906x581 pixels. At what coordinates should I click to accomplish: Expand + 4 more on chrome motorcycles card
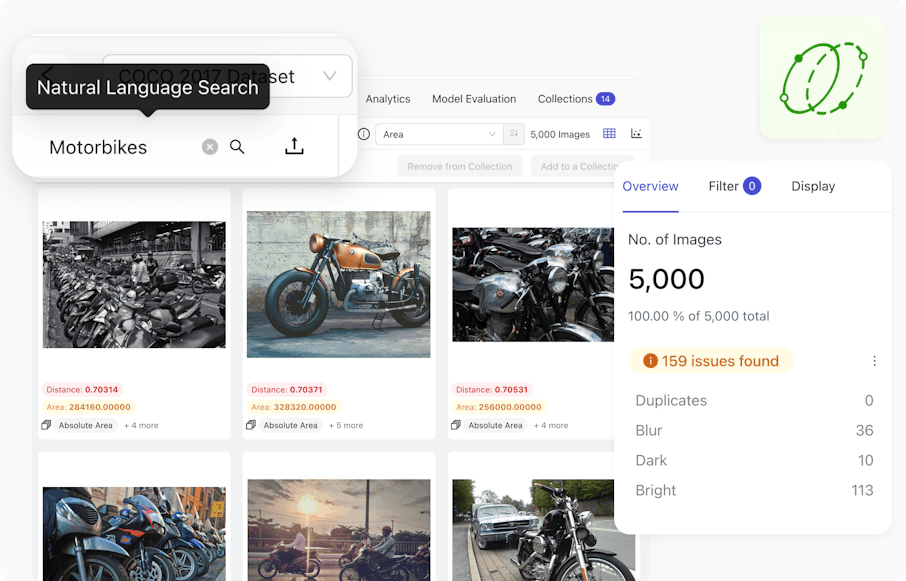(x=551, y=425)
